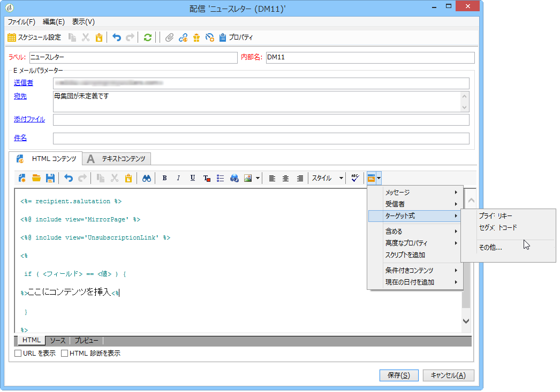Open the image icon dropdown arrow
This screenshot has width=560, height=392.
[x=258, y=178]
